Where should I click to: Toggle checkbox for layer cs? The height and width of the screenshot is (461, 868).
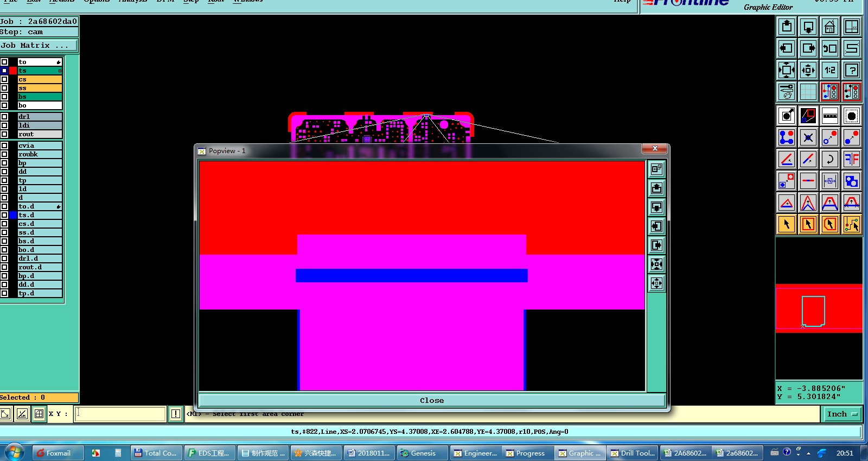pyautogui.click(x=4, y=79)
